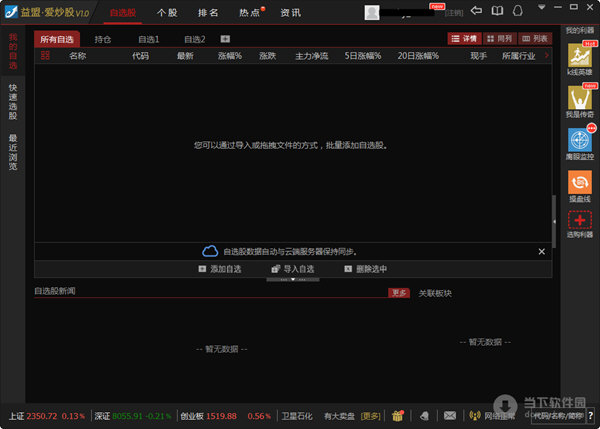Screen dimensions: 600x429
Task: Click the [更多] link in status bar
Action: [370, 416]
